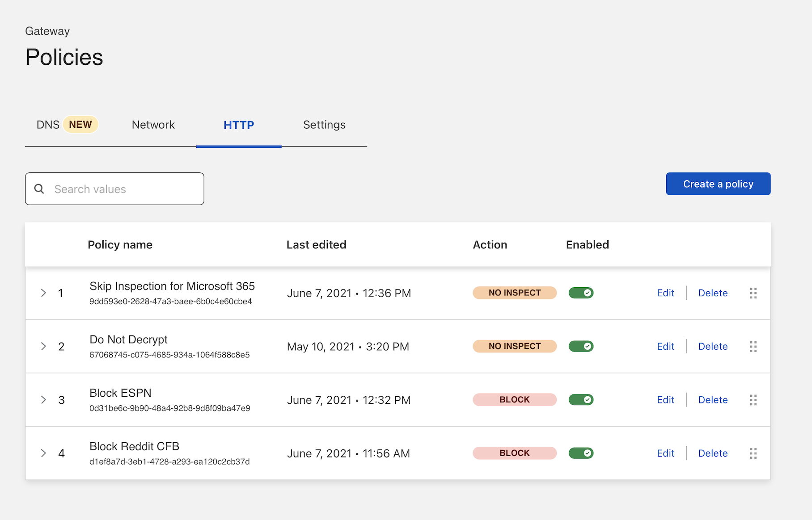Click drag handle for Do Not Decrypt
Screen dimensions: 812x520
click(753, 347)
